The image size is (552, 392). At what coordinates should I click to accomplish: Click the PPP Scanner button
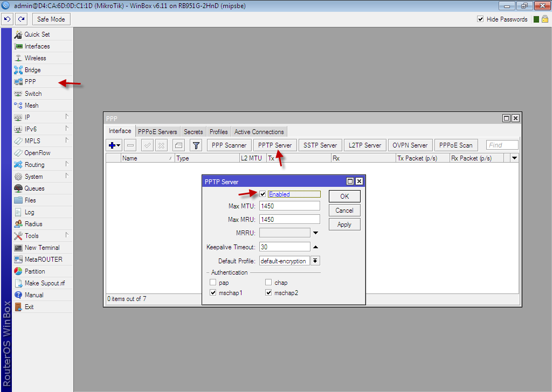coord(229,145)
